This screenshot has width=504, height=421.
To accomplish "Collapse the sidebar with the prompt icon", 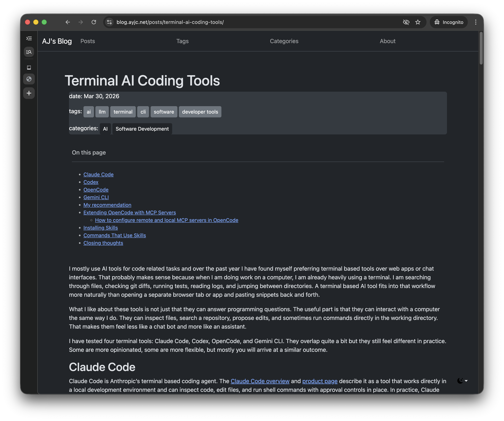I will coord(29,38).
